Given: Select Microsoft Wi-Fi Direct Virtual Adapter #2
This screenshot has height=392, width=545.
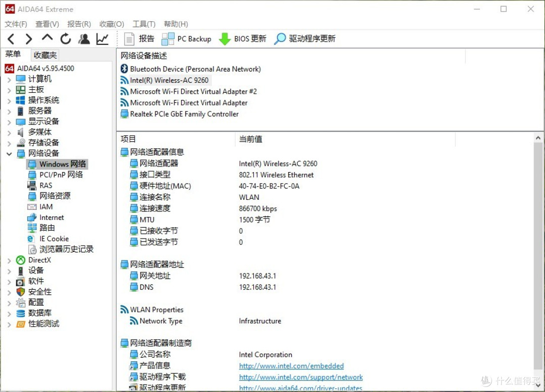Looking at the screenshot, I should [189, 92].
